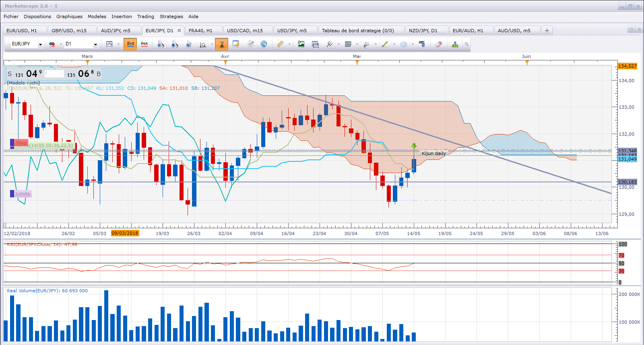Click the unlink chart icon
This screenshot has width=644, height=345.
(52, 44)
